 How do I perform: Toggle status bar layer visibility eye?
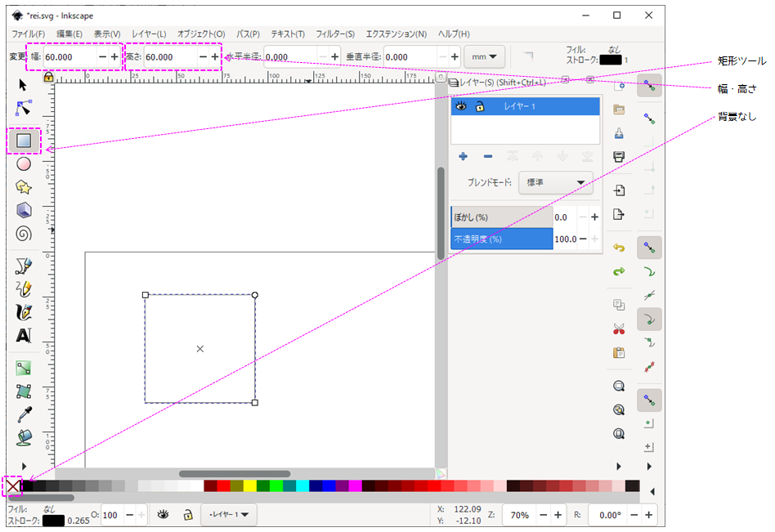tap(164, 515)
